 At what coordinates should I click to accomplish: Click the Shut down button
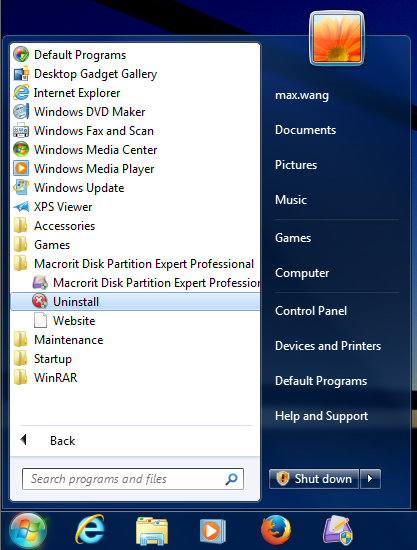tap(314, 479)
